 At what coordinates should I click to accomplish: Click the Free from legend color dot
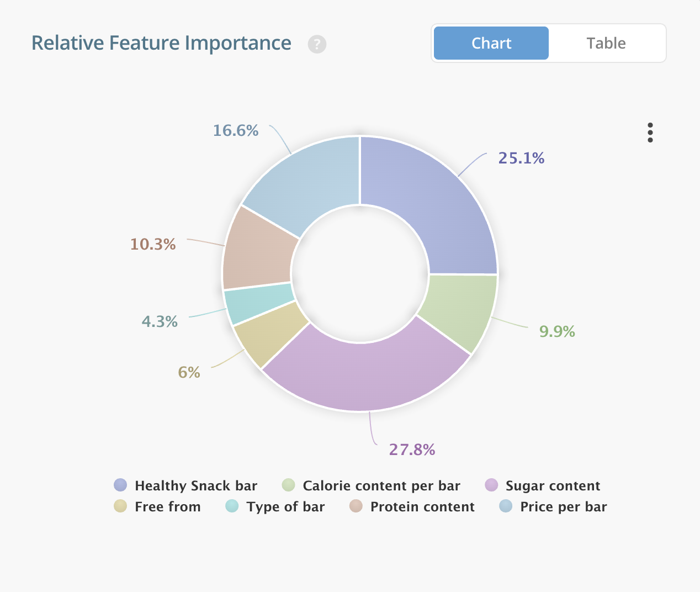(120, 506)
